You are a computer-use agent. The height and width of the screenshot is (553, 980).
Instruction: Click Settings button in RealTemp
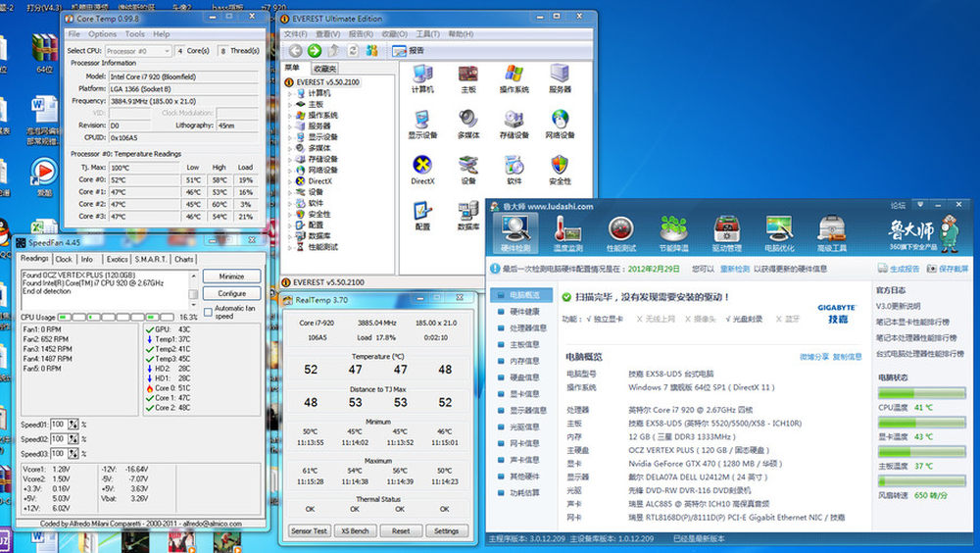point(446,531)
